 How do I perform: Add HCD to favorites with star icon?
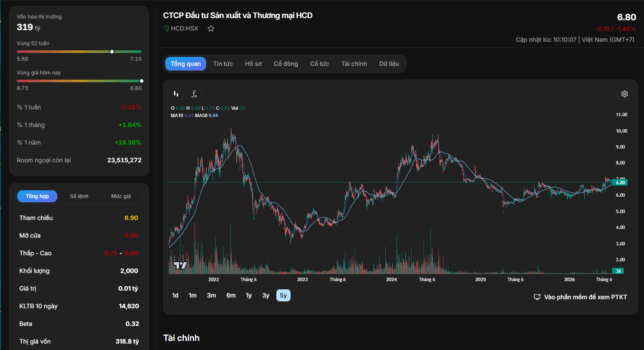(211, 28)
